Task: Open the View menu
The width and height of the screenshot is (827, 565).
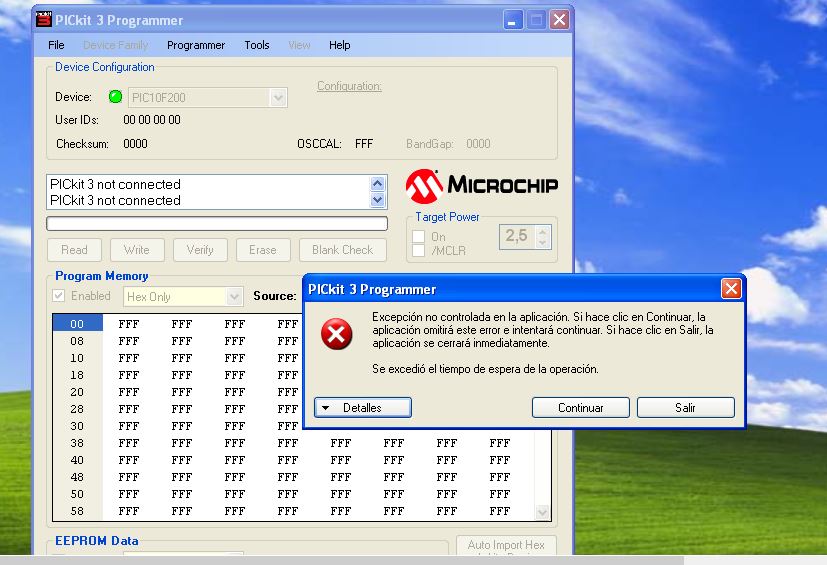Action: pyautogui.click(x=299, y=45)
